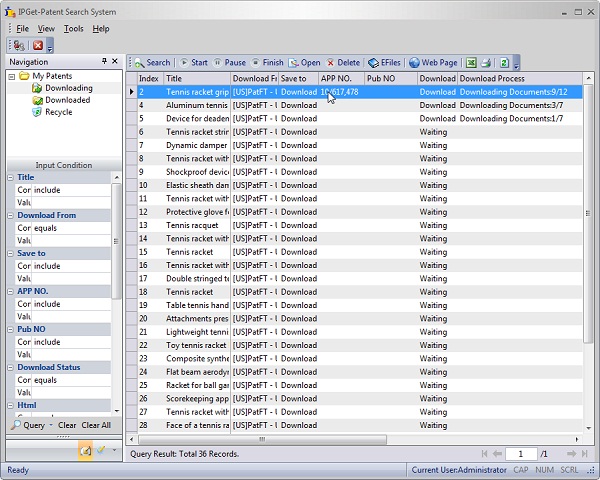600x480 pixels.
Task: Click the printer icon in toolbar
Action: [x=486, y=62]
